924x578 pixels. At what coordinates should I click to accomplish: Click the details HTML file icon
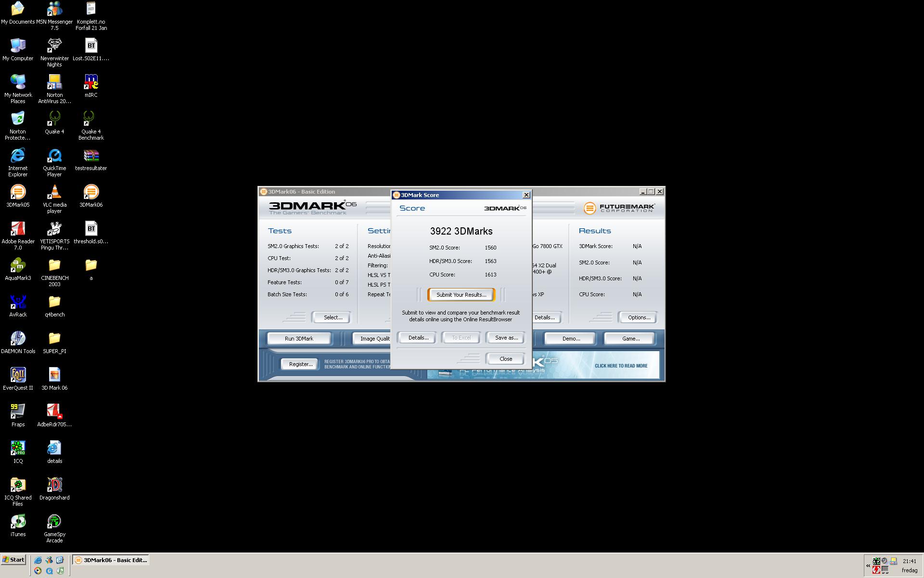[54, 452]
